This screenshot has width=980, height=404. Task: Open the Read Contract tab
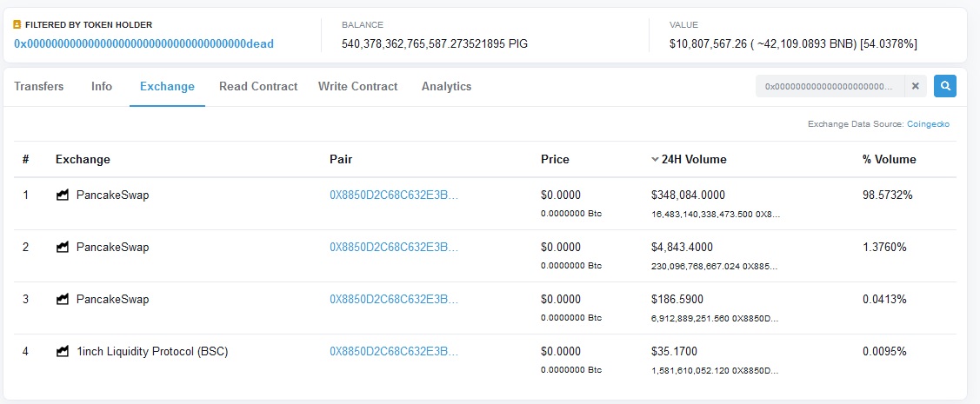click(x=258, y=87)
